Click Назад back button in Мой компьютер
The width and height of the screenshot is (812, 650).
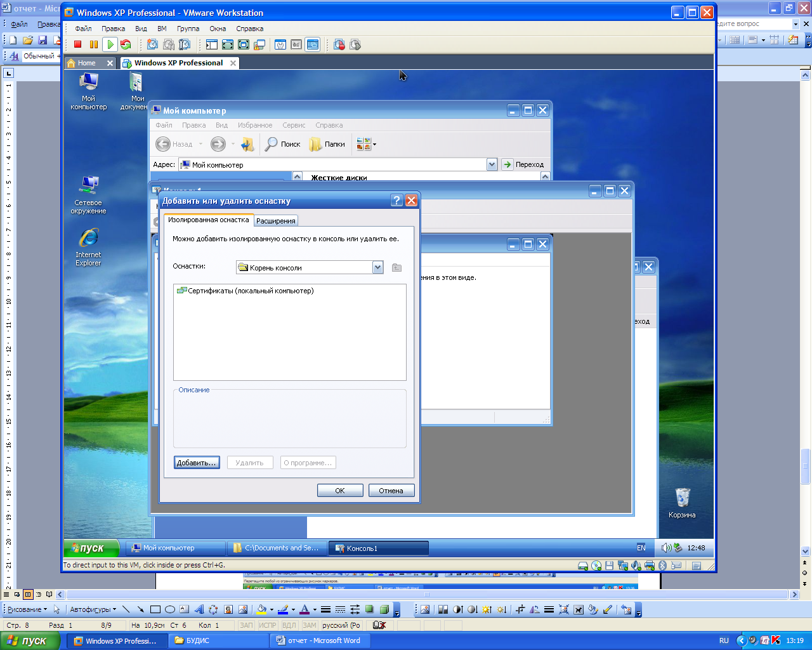click(174, 144)
